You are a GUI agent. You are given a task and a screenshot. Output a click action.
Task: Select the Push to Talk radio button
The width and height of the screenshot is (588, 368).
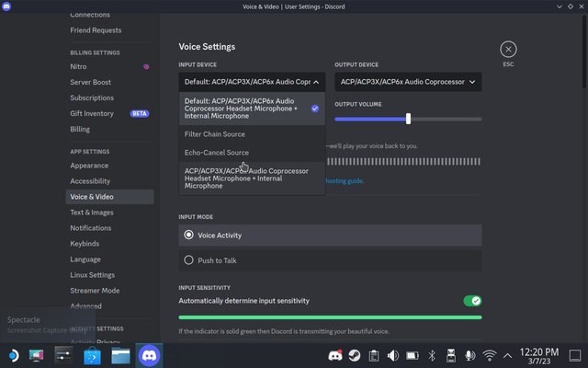coord(188,260)
